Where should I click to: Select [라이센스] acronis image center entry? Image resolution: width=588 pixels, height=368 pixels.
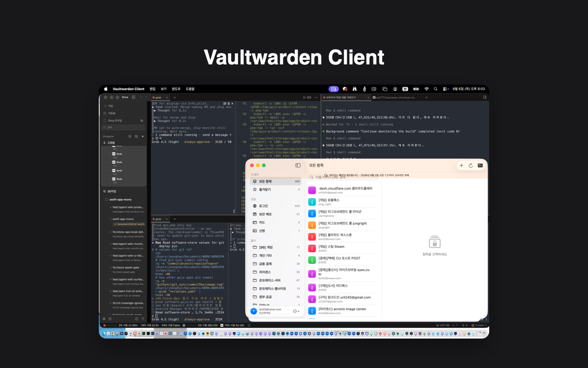coord(344,311)
